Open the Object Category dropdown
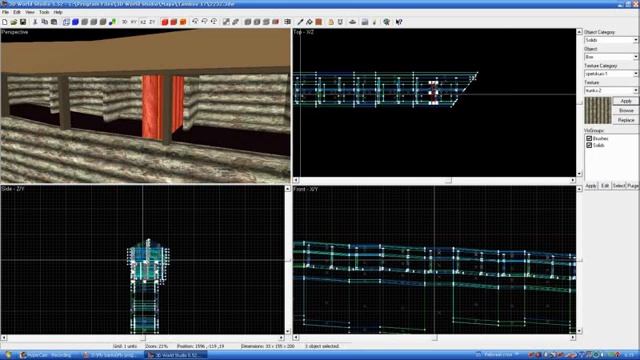Screen dimensions: 640x360 (x=611, y=40)
